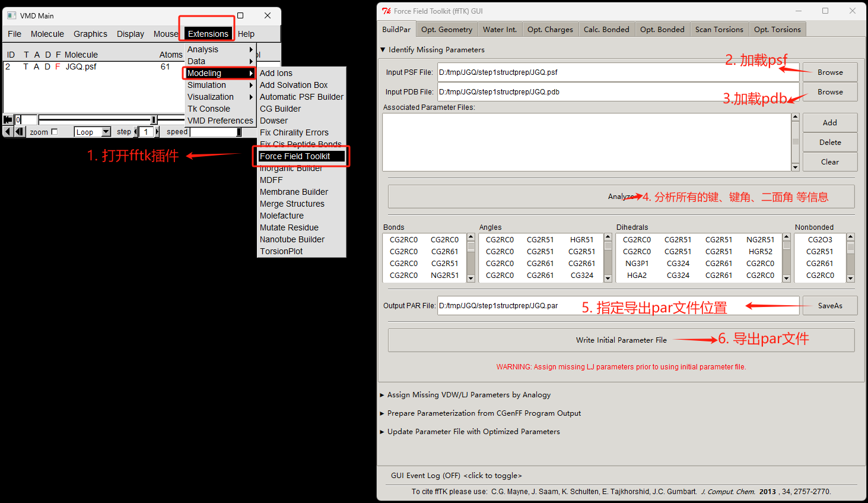This screenshot has width=868, height=503.
Task: Select Merge Structures
Action: click(x=301, y=204)
